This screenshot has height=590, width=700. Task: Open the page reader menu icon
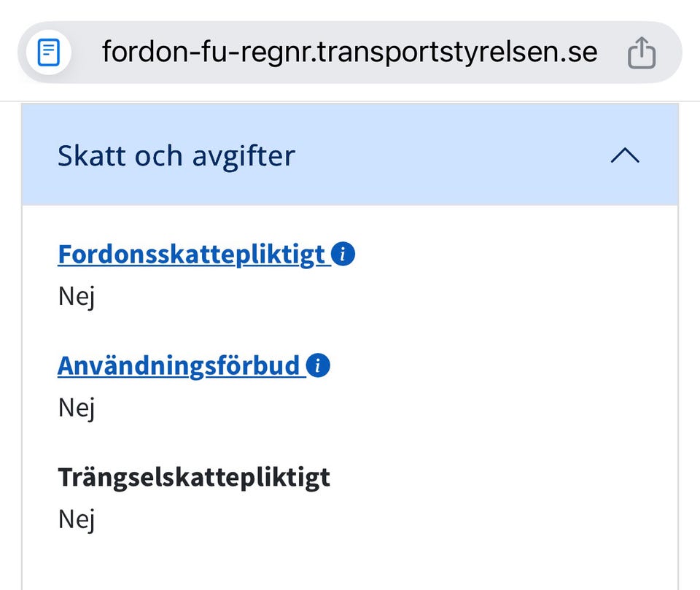49,53
